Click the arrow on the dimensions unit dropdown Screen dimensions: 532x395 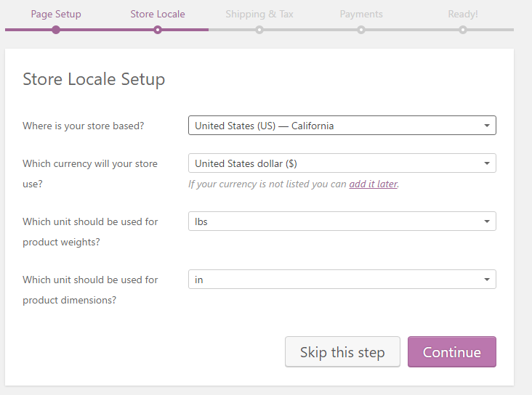click(487, 280)
